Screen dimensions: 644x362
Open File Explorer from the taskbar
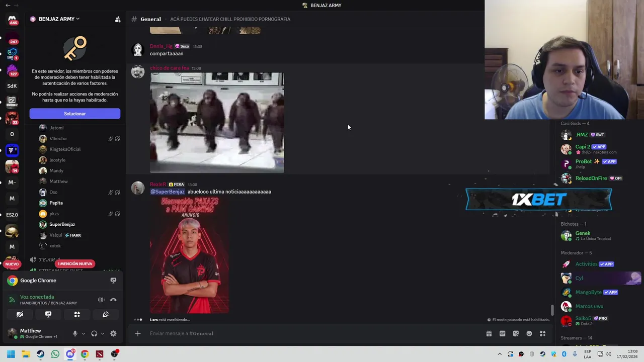(26, 354)
